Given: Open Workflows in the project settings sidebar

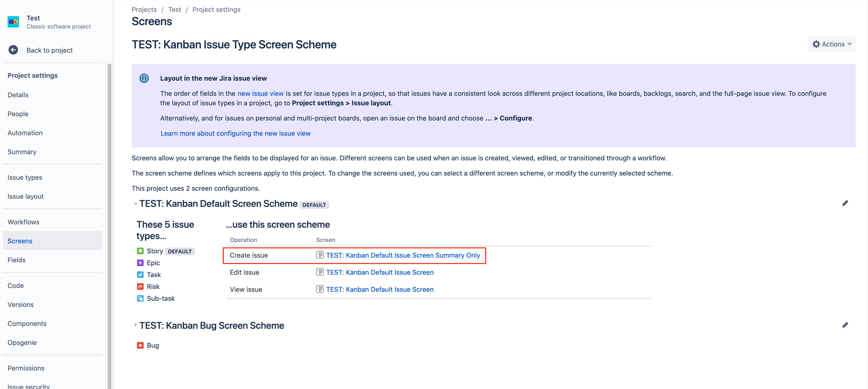Looking at the screenshot, I should click(x=23, y=222).
